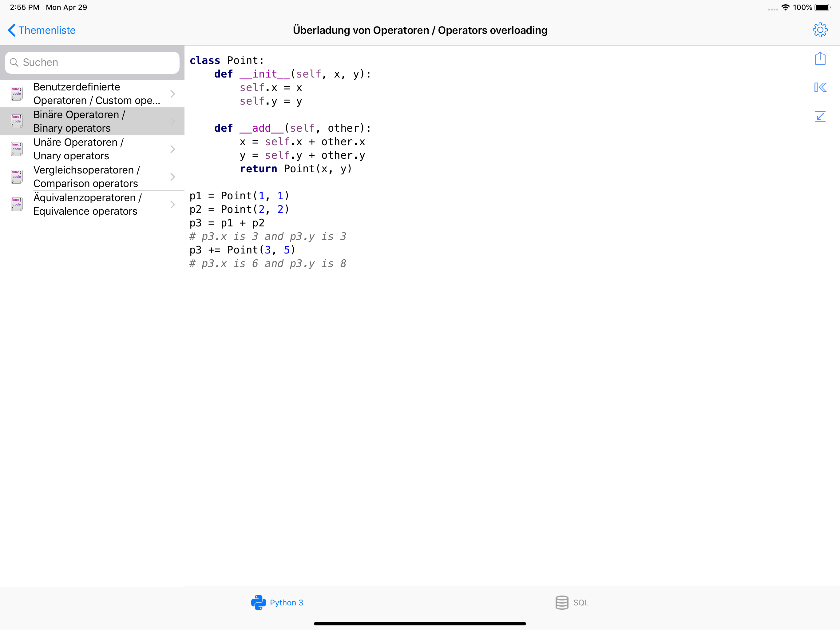Viewport: 840px width, 630px height.
Task: Expand Unäre Operatoren via its chevron
Action: (173, 149)
